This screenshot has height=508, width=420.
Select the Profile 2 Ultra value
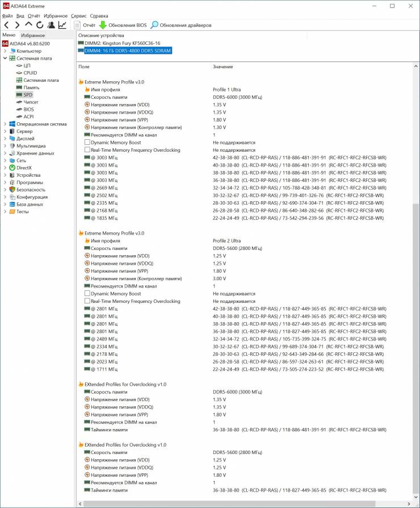click(227, 241)
